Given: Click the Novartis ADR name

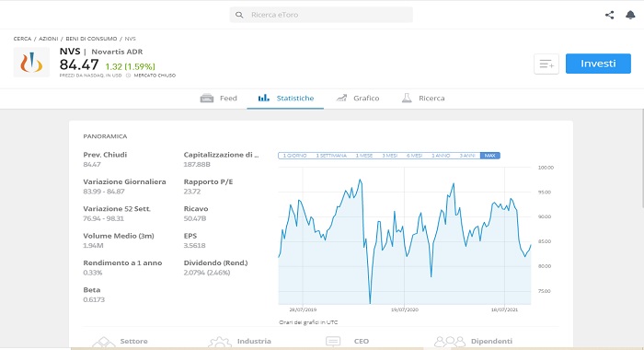Looking at the screenshot, I should (x=117, y=52).
